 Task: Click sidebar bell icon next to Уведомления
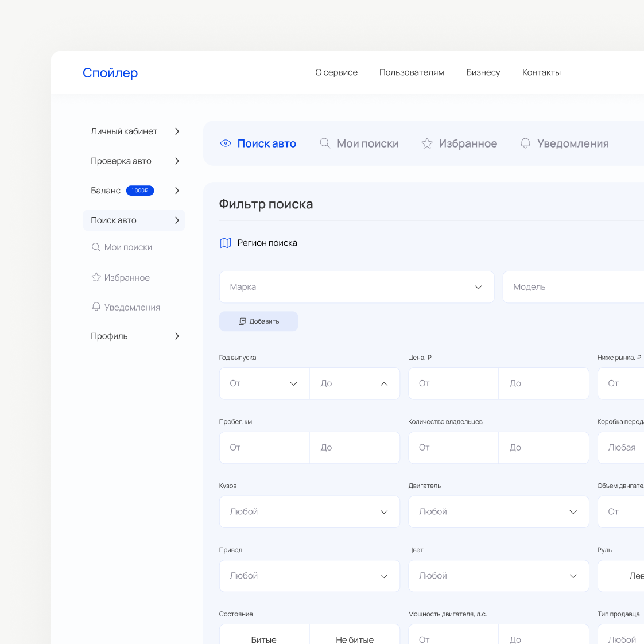tap(96, 307)
